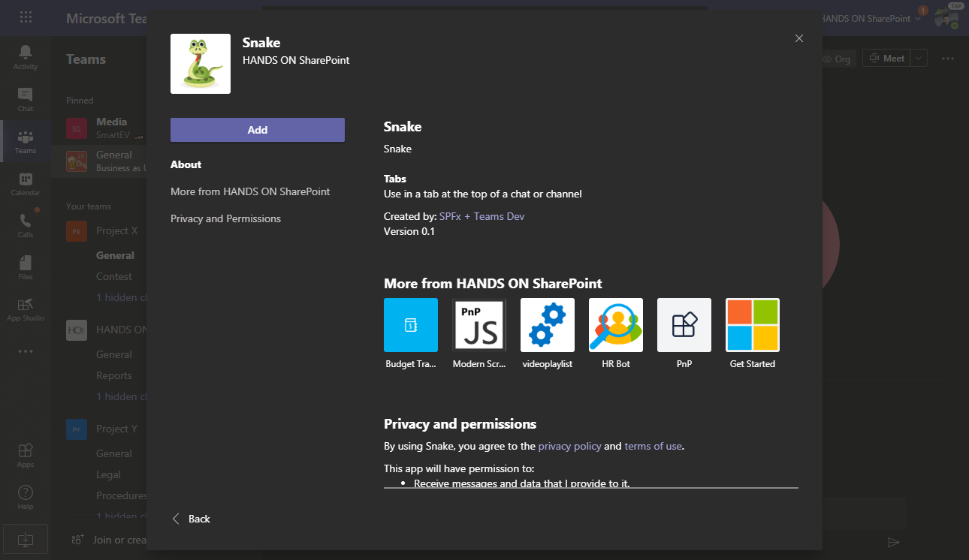
Task: Click the Tabs capability heading
Action: tap(395, 179)
